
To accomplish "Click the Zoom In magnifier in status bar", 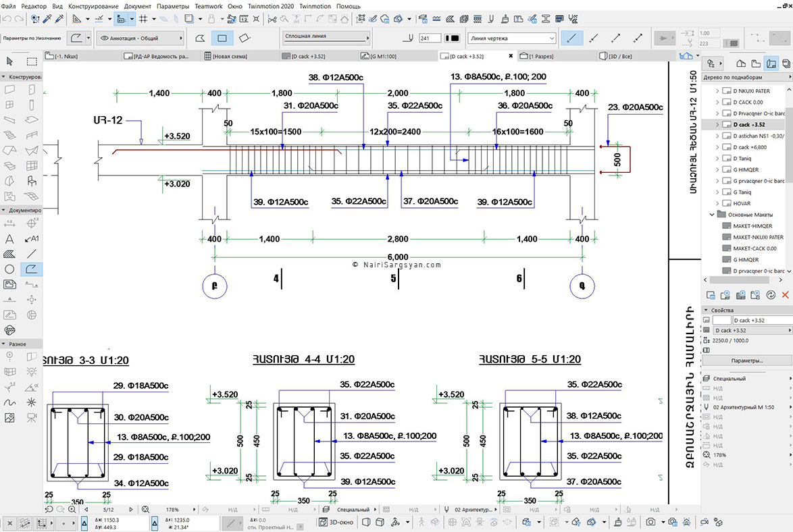I will click(x=72, y=509).
